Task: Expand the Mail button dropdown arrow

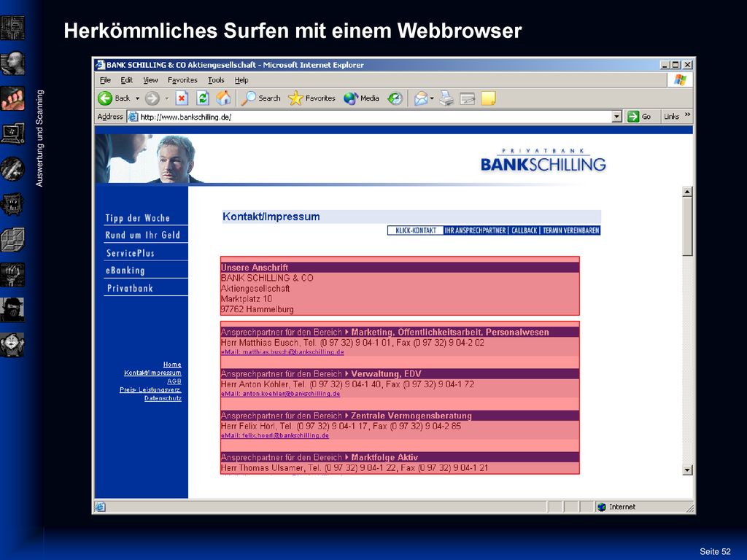Action: coord(432,98)
